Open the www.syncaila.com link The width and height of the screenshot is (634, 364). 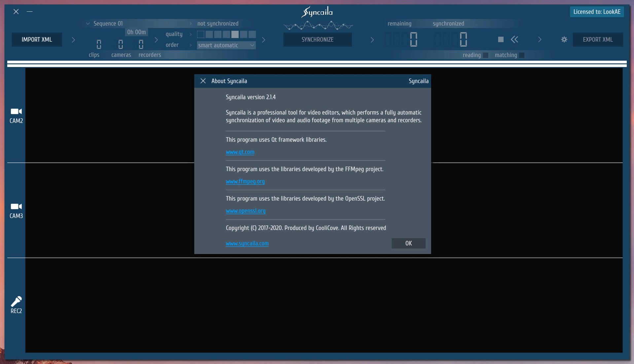(247, 244)
